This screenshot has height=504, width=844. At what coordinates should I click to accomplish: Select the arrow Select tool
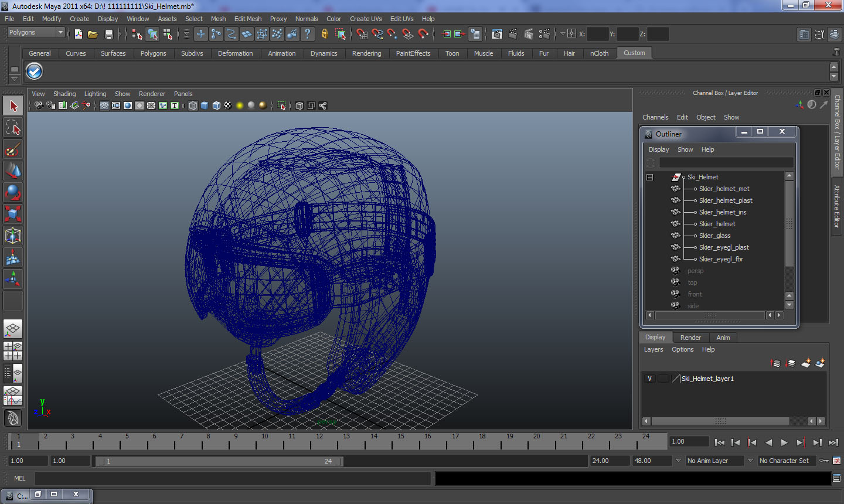[x=13, y=106]
